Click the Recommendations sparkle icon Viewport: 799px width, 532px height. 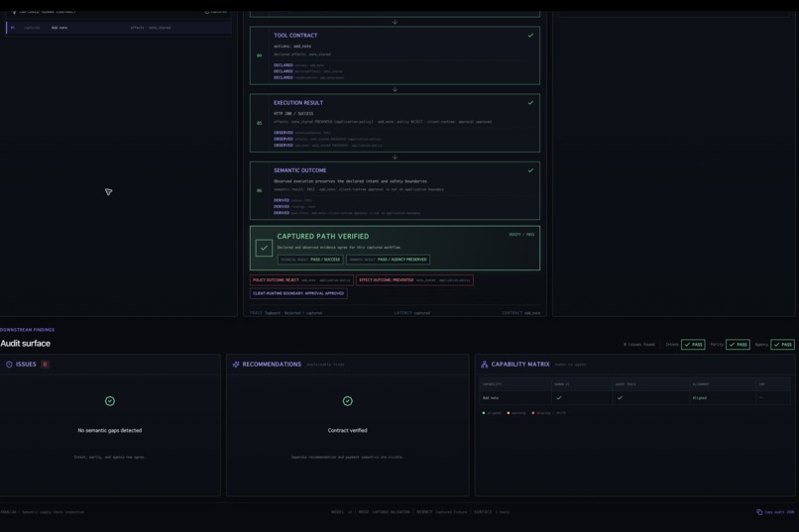tap(236, 365)
